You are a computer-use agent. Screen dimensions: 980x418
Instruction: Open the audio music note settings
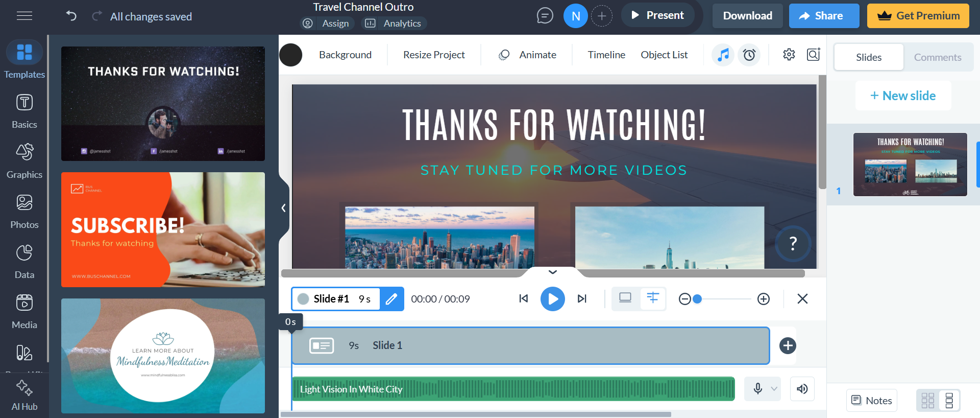coord(723,55)
